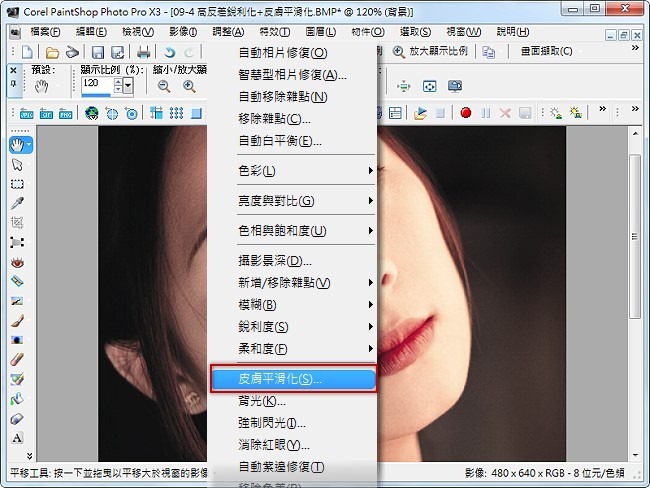Activate the Crop tool

click(17, 223)
